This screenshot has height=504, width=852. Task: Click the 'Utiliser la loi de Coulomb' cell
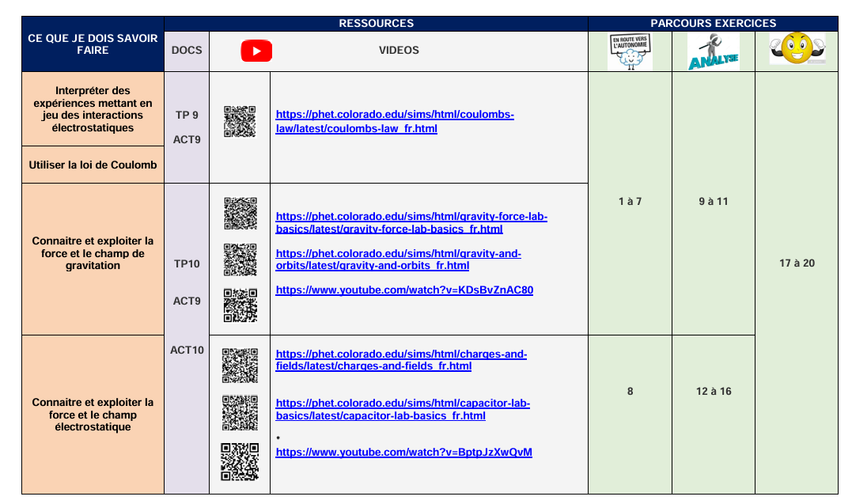[x=93, y=165]
